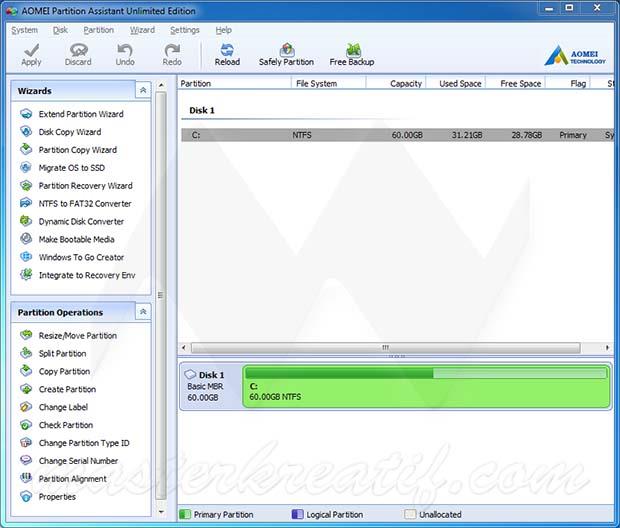620x528 pixels.
Task: Select the Disk 1 Basic MBR block
Action: [211, 386]
